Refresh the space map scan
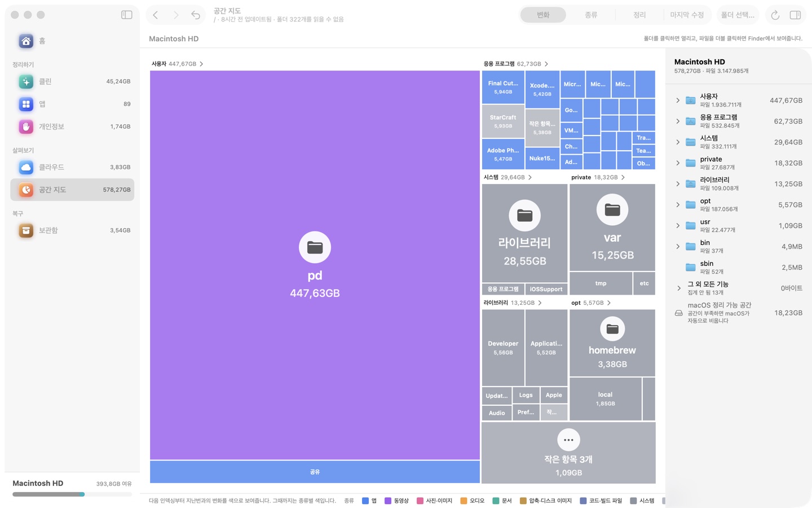This screenshot has height=508, width=812. pos(775,15)
